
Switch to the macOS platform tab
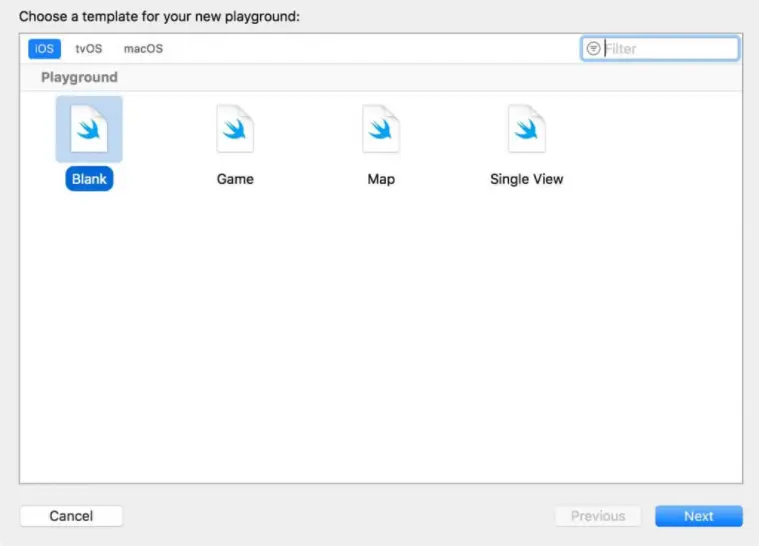[x=143, y=48]
